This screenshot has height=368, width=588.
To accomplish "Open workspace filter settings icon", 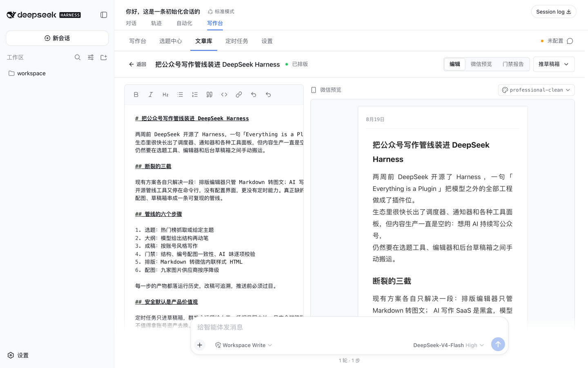I will click(91, 58).
